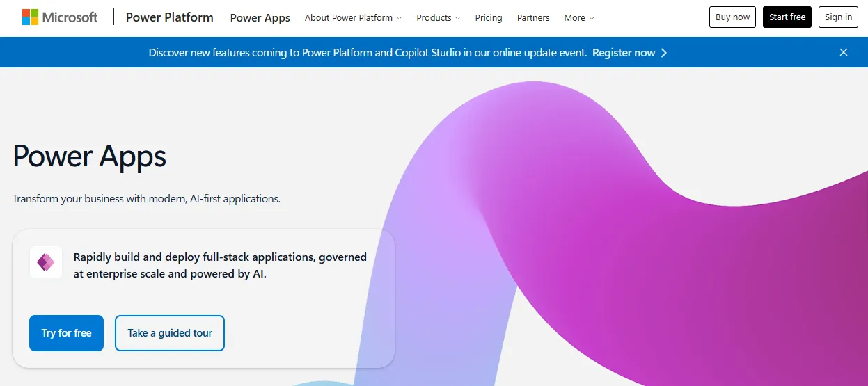Click the chevron next to Register now
The width and height of the screenshot is (868, 386).
pos(664,53)
